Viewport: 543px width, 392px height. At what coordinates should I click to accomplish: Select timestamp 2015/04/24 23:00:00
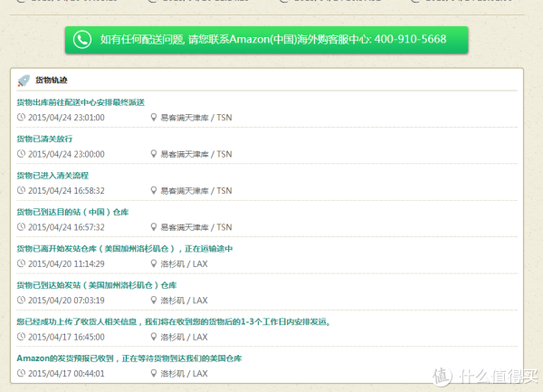tap(66, 154)
